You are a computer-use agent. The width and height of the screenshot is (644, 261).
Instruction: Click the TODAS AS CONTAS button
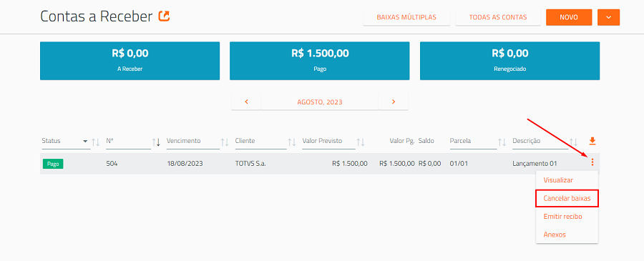(498, 17)
